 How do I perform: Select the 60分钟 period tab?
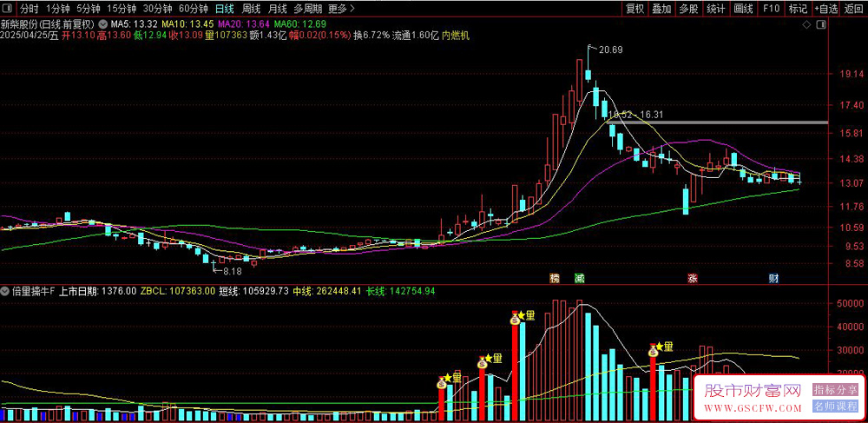(x=194, y=9)
